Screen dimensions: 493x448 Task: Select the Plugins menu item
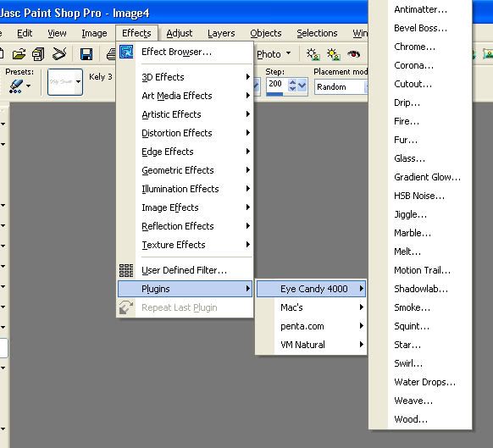[186, 289]
